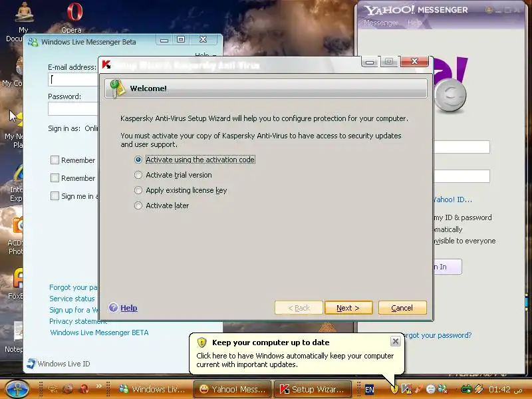Click the key icon beside Welcome!
Viewport: 532px width, 399px height.
pos(118,88)
